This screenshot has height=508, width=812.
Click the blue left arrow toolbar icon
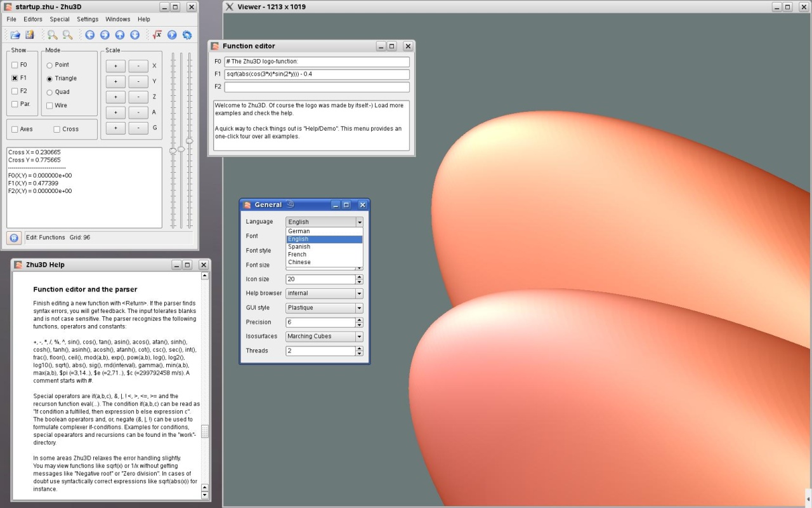(90, 35)
